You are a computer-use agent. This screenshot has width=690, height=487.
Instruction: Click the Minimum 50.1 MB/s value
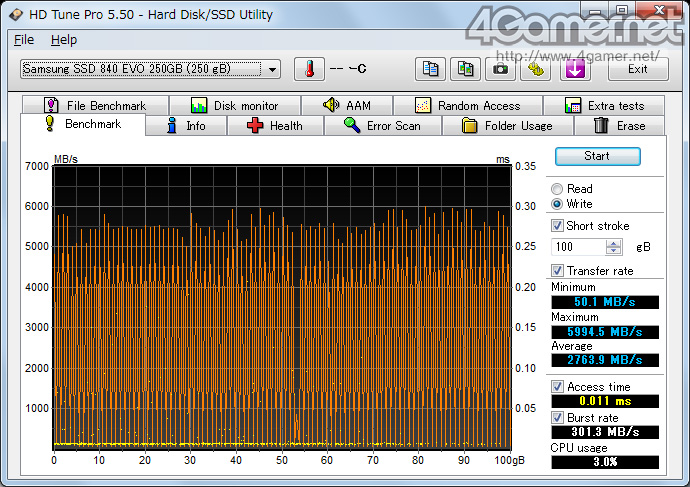(x=605, y=302)
